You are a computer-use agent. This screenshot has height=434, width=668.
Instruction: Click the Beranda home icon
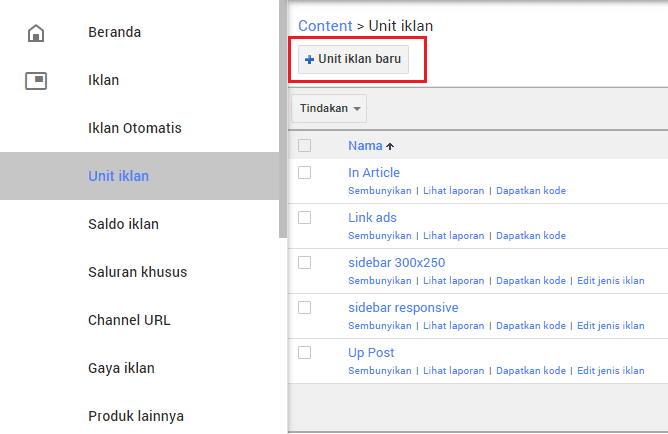[x=36, y=33]
